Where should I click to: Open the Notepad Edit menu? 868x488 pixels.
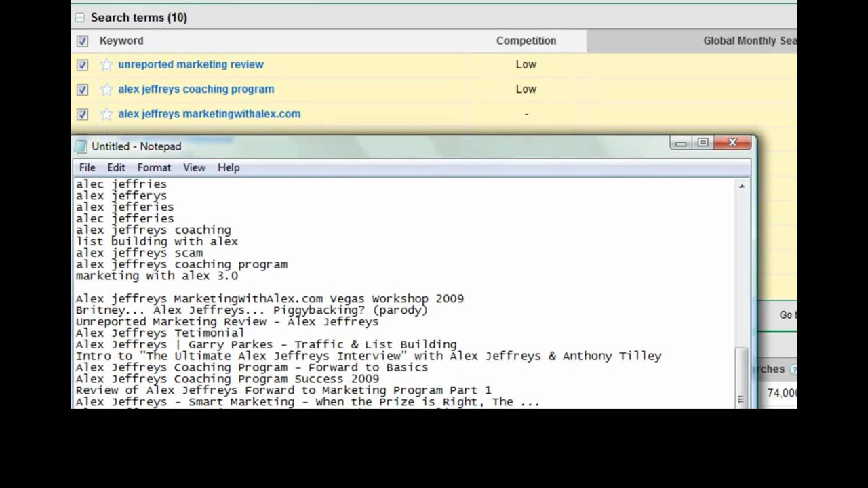click(116, 167)
